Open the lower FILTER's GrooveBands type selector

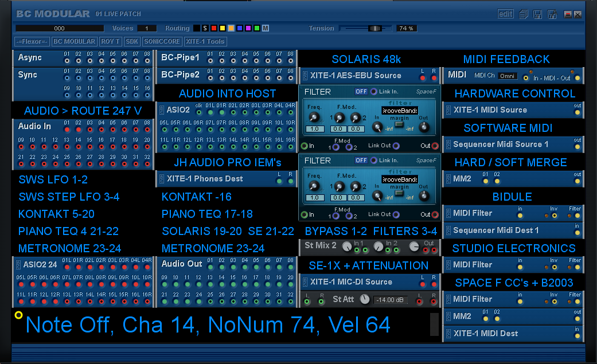[x=400, y=179]
